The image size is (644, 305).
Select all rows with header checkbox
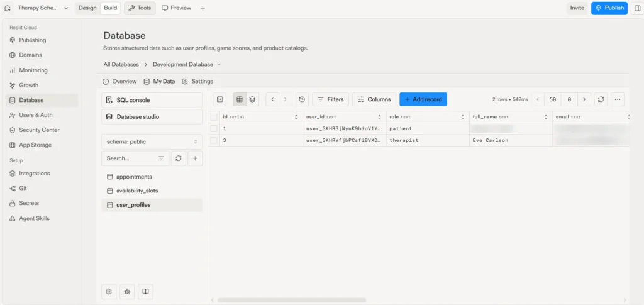point(214,117)
